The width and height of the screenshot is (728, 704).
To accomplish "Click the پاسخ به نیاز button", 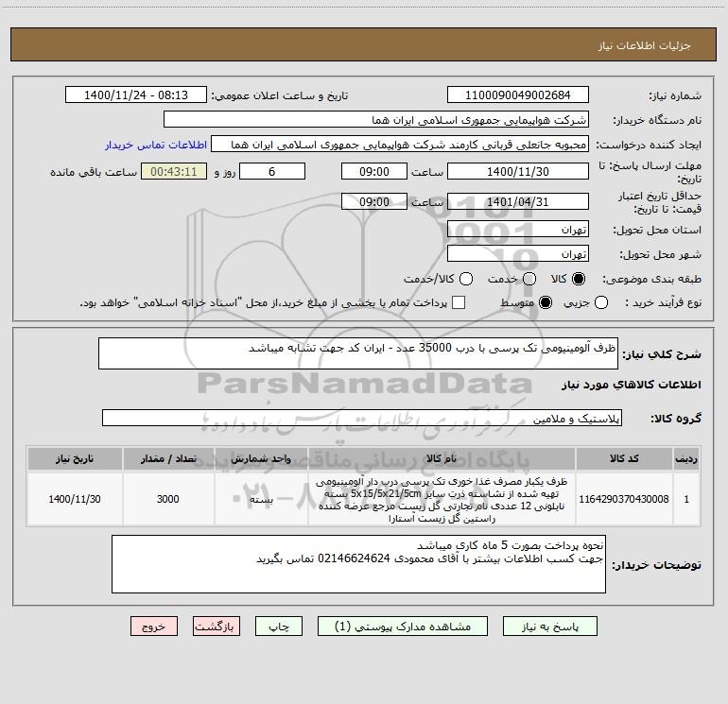I will pyautogui.click(x=549, y=627).
